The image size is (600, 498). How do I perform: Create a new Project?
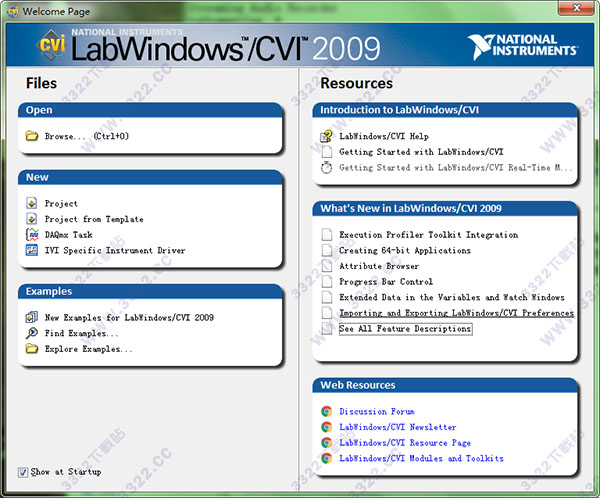(x=61, y=203)
